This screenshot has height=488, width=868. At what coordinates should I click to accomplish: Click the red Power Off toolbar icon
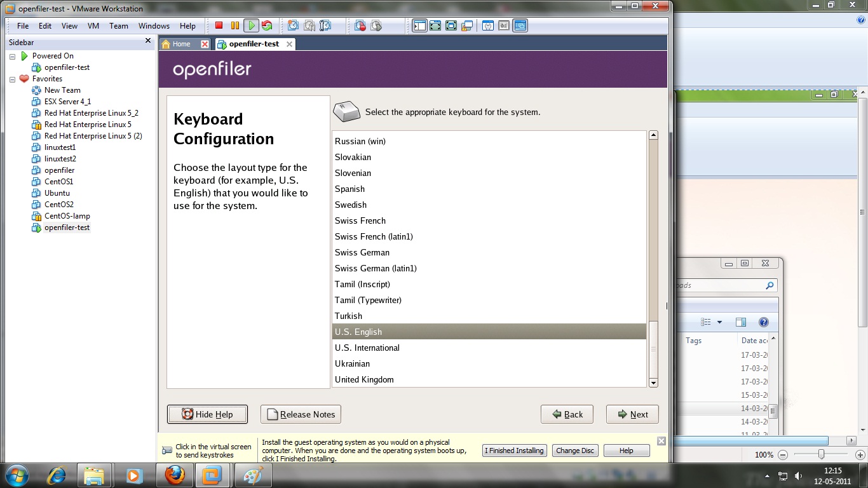[219, 25]
